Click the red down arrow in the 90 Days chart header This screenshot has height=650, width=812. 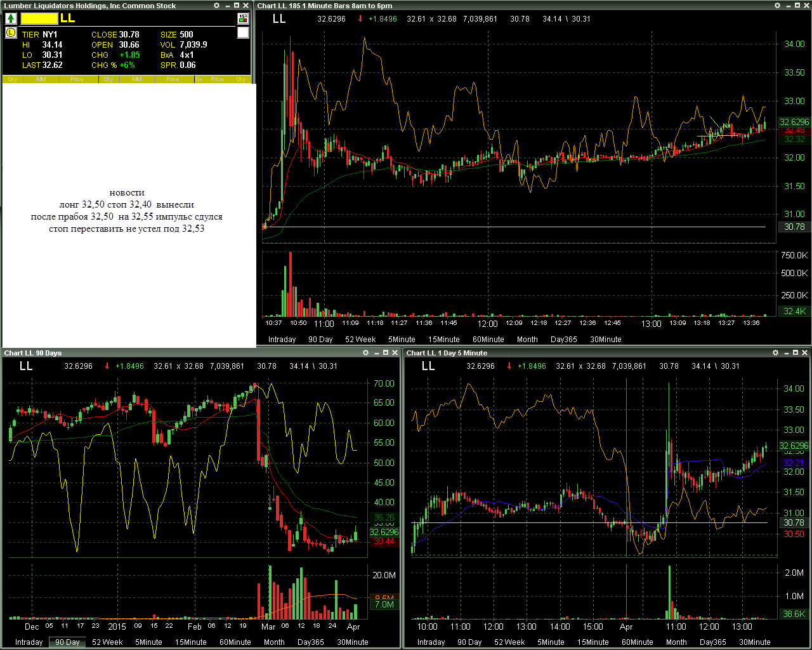[107, 366]
